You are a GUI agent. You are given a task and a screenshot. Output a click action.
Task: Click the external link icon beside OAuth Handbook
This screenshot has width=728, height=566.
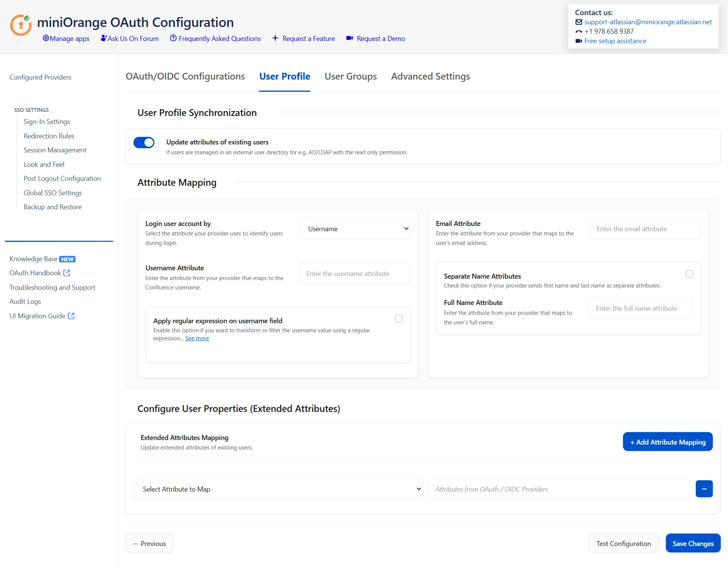[x=67, y=273]
